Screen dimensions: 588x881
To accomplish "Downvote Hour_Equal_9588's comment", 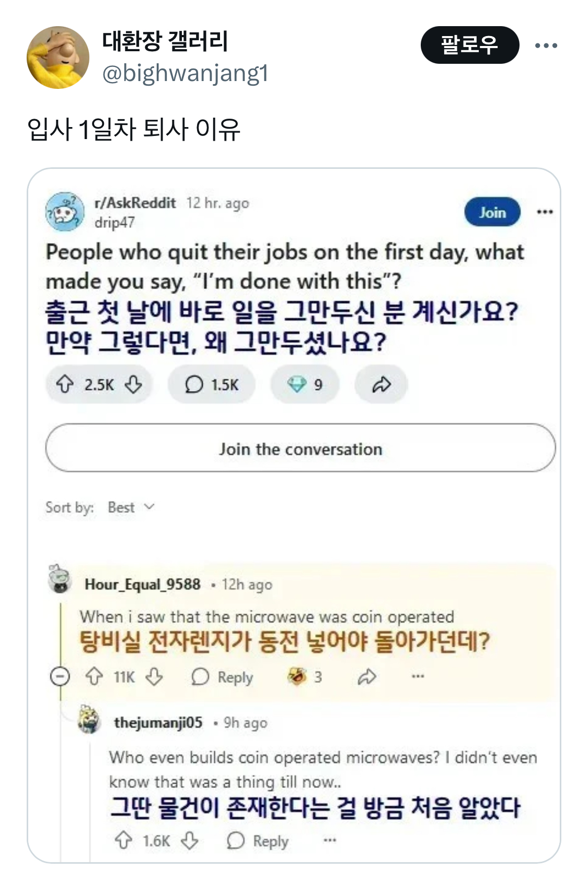I will [x=154, y=676].
